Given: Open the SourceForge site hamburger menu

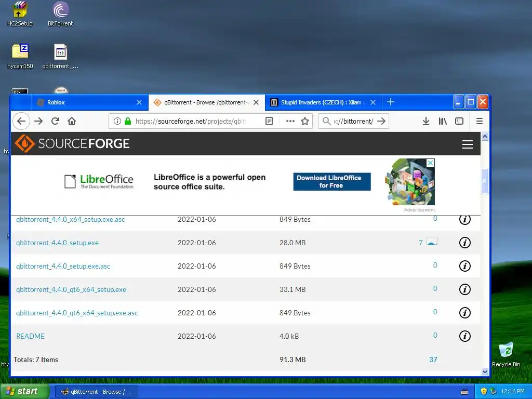Looking at the screenshot, I should pyautogui.click(x=468, y=144).
